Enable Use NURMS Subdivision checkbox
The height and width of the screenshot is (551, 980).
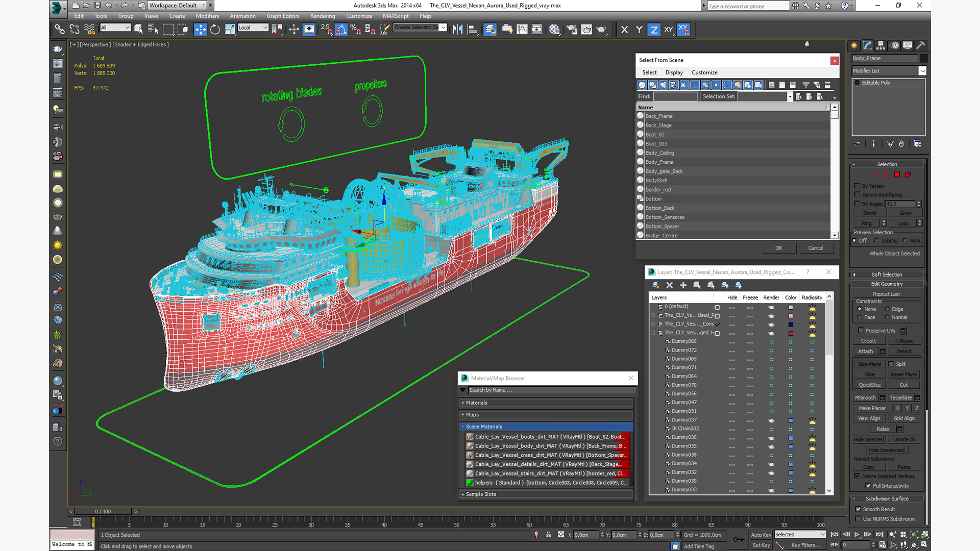(858, 519)
